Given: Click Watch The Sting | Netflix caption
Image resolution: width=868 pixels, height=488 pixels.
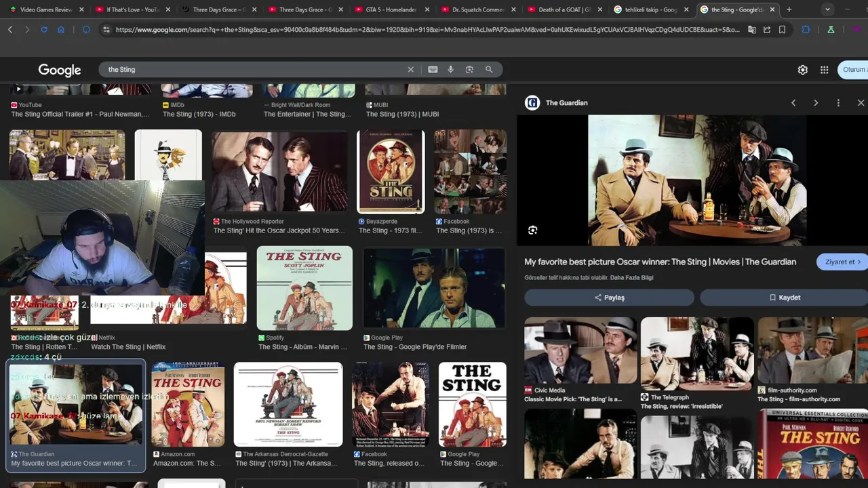Looking at the screenshot, I should 128,347.
